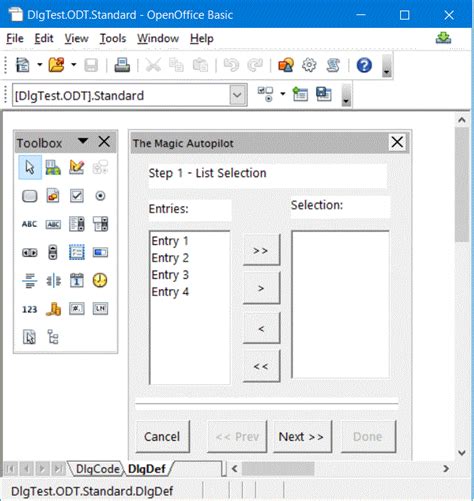Click the Insert Controls toolbar icon
The height and width of the screenshot is (501, 474).
[266, 94]
